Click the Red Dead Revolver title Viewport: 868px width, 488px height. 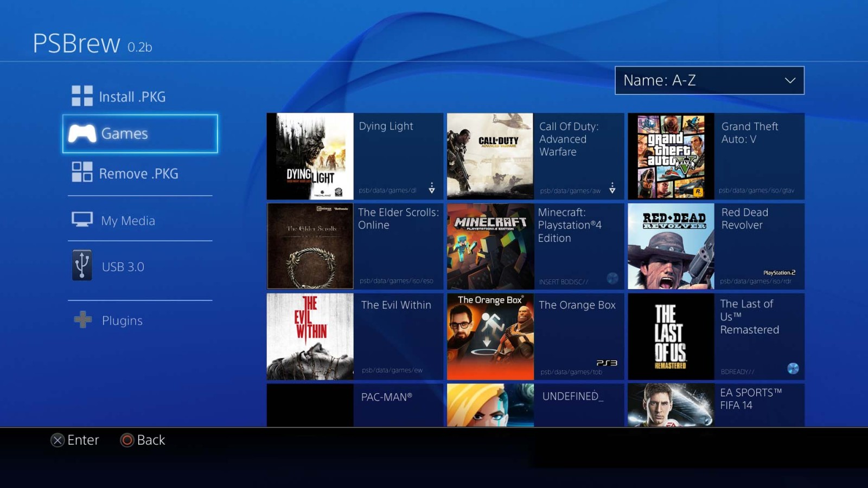744,219
